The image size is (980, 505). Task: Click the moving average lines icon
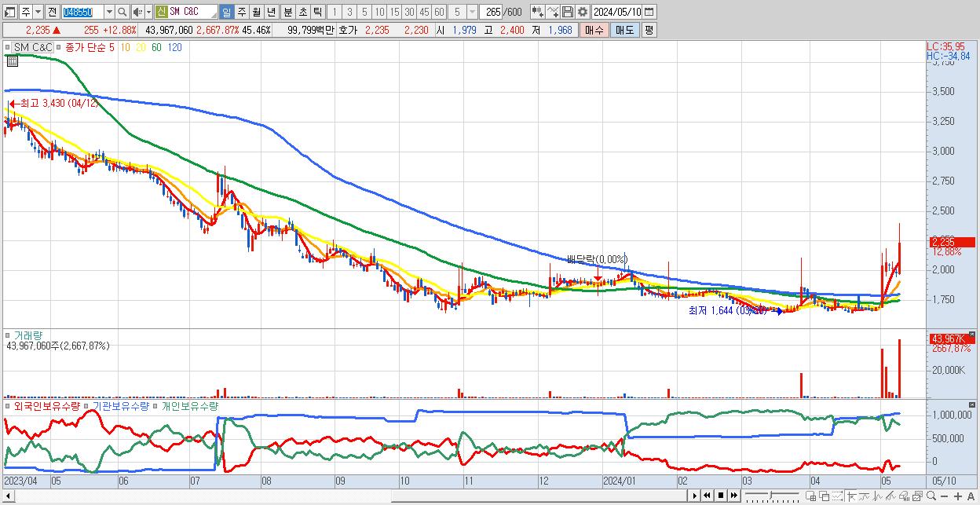[x=864, y=496]
